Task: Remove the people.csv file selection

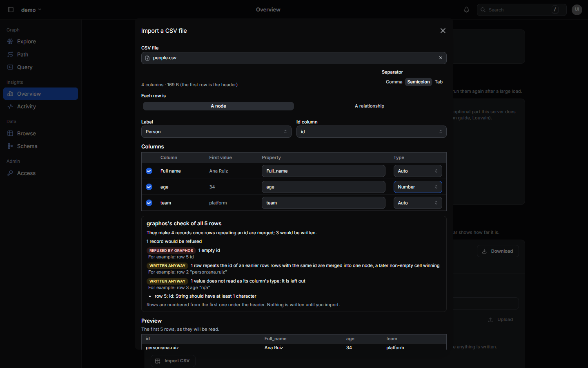Action: (441, 58)
